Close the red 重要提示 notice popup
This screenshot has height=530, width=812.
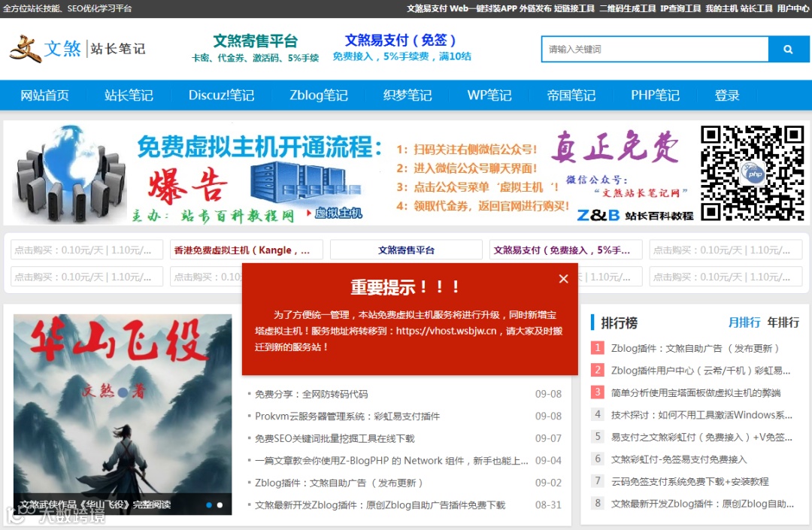point(563,279)
